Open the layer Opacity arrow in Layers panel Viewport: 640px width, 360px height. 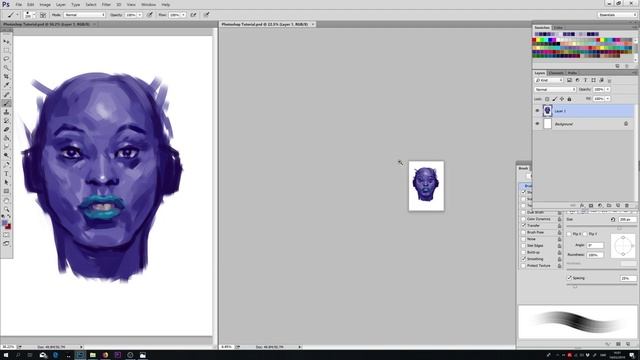click(x=608, y=89)
